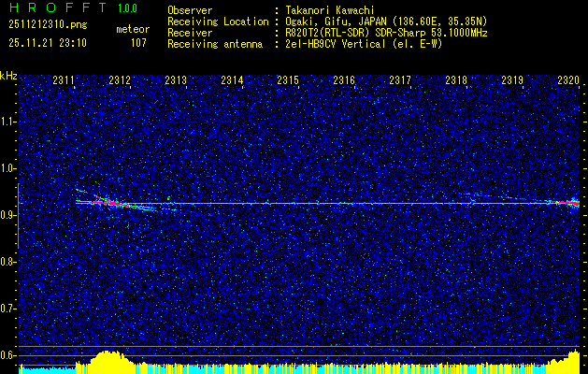Click the kHz axis unit label
588x374 pixels.
click(x=8, y=76)
